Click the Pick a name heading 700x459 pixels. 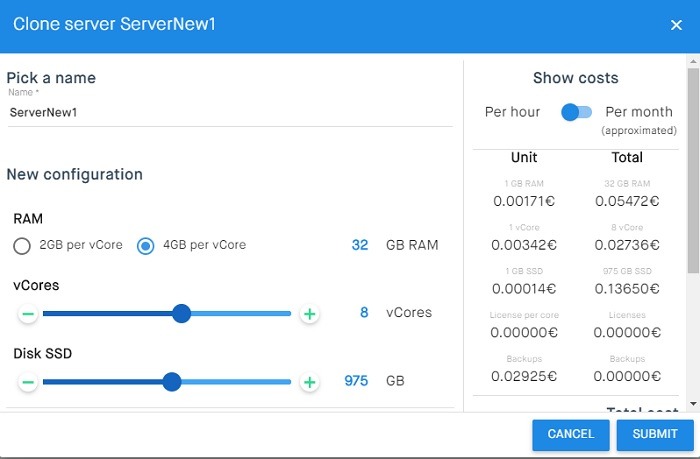(x=51, y=78)
